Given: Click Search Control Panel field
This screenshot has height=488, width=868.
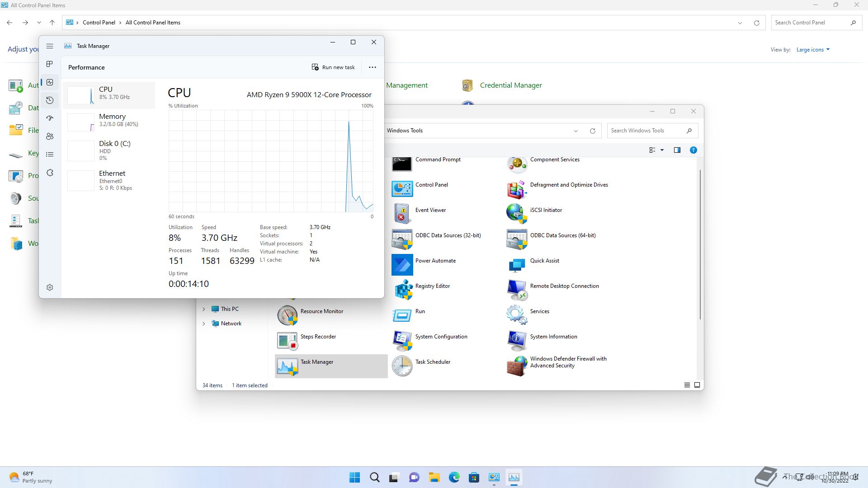Looking at the screenshot, I should tap(816, 23).
